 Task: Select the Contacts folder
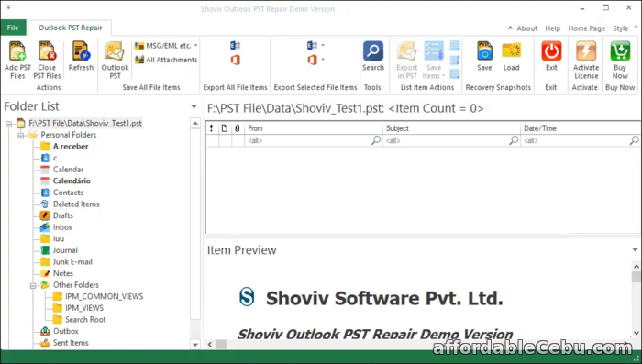(x=68, y=192)
